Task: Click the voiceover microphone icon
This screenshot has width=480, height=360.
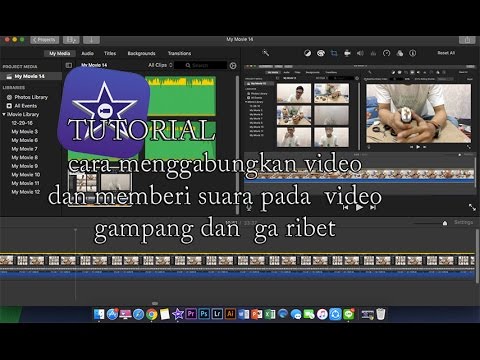Action: click(249, 207)
